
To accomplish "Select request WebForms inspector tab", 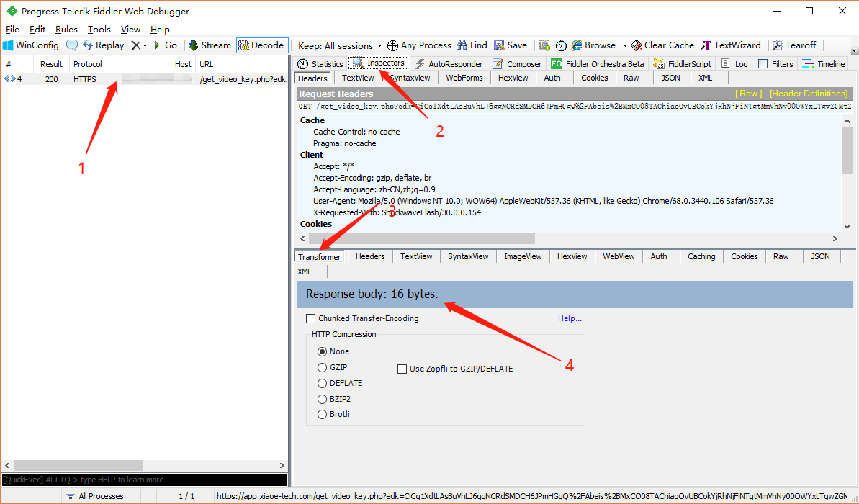I will pyautogui.click(x=464, y=78).
